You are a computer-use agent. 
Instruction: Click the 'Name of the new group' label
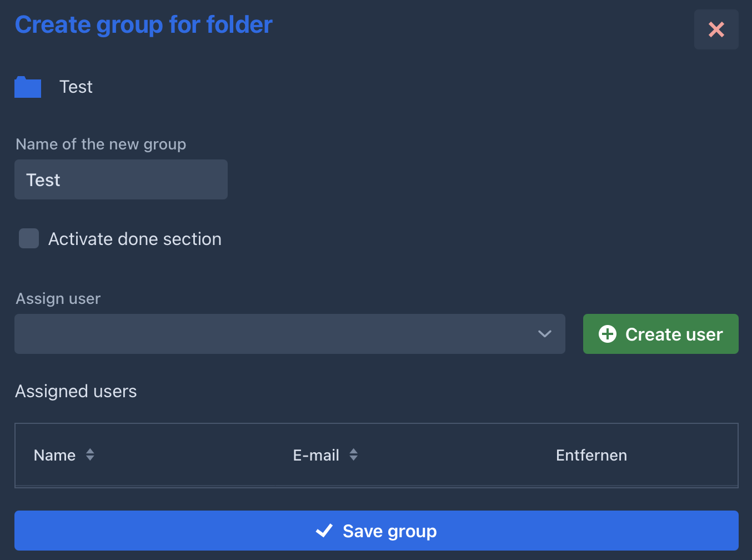(x=101, y=144)
